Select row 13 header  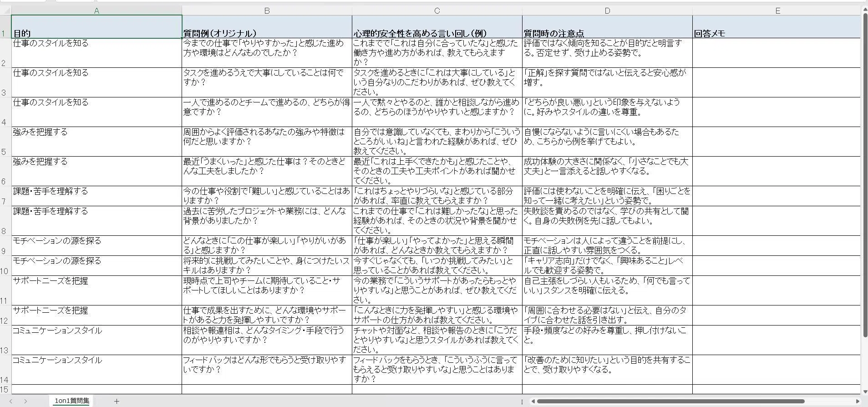tap(5, 340)
